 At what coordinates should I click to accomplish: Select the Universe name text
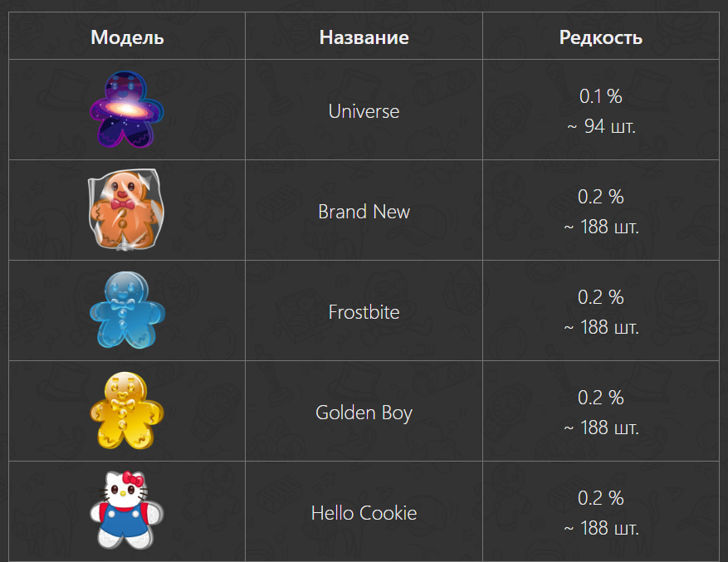[364, 111]
